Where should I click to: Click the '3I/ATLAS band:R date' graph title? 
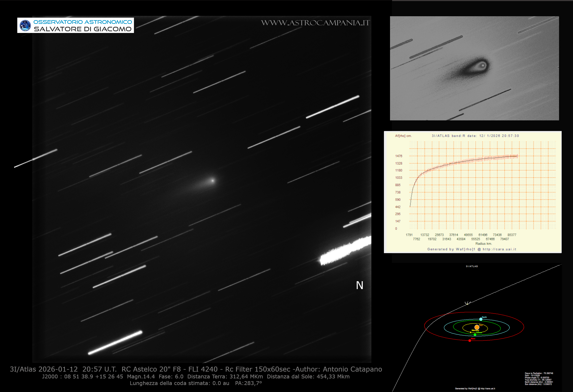click(475, 136)
